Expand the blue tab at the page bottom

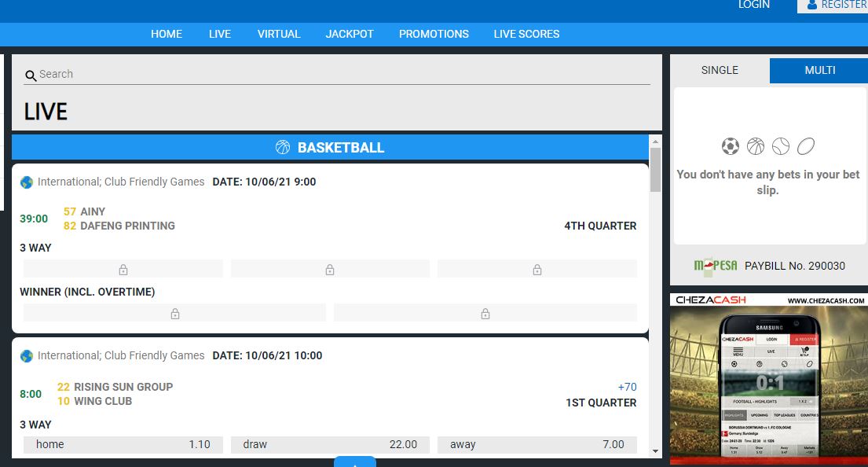355,461
